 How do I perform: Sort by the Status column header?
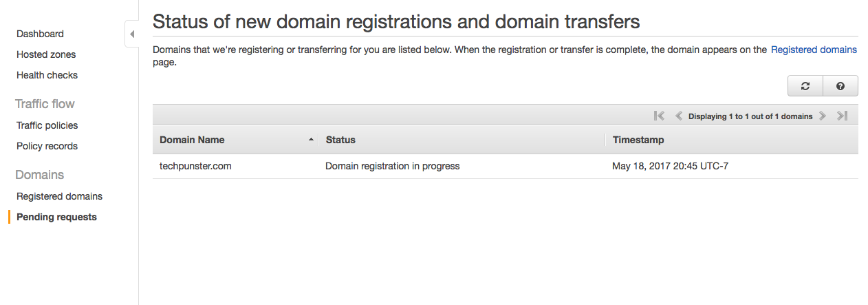coord(462,140)
